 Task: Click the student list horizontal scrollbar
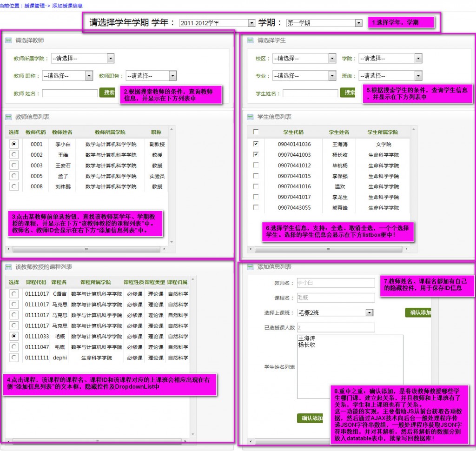[x=329, y=249]
